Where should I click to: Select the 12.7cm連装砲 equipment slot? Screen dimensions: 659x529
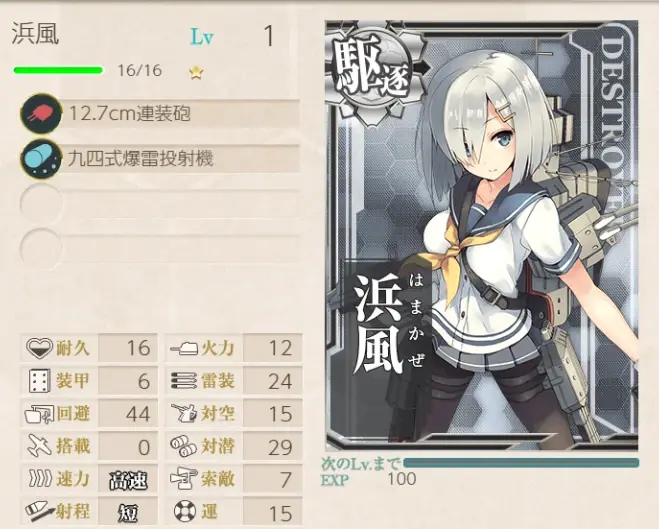160,114
